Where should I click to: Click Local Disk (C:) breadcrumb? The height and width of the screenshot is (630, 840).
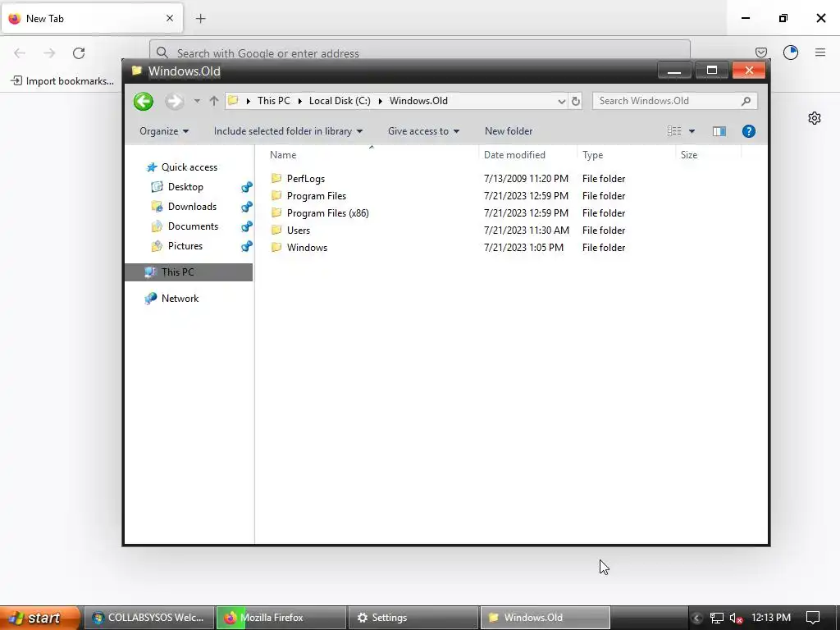[340, 101]
